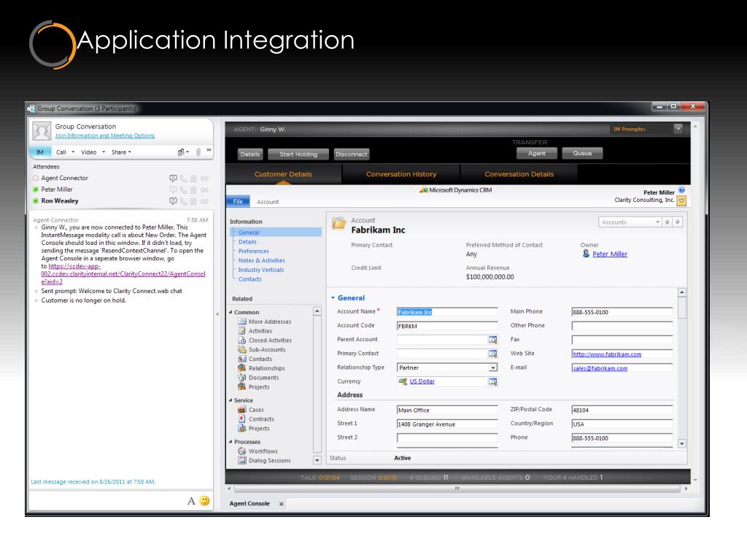Click the form's vertical scrollbar down arrow
The width and height of the screenshot is (747, 560).
click(x=682, y=444)
